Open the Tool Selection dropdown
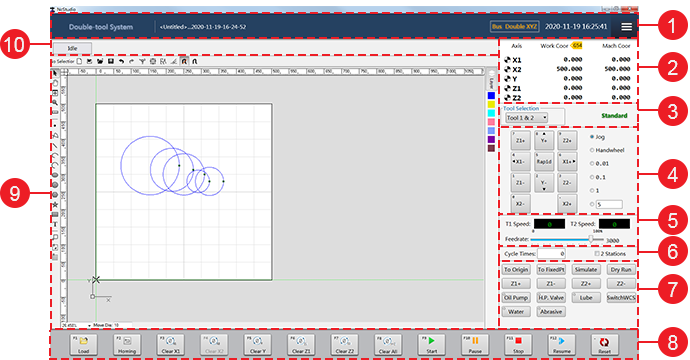The image size is (690, 360). pos(527,118)
